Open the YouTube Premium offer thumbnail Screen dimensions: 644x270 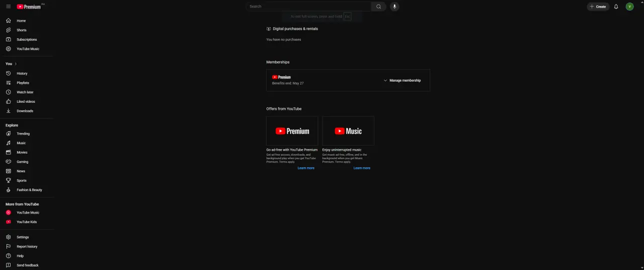click(292, 131)
